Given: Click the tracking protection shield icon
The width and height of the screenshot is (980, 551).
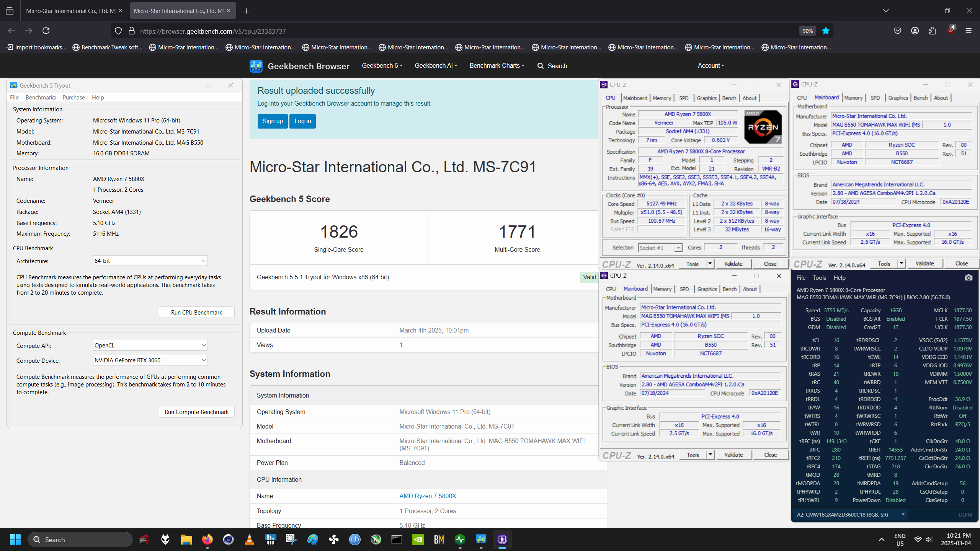Looking at the screenshot, I should (x=118, y=31).
